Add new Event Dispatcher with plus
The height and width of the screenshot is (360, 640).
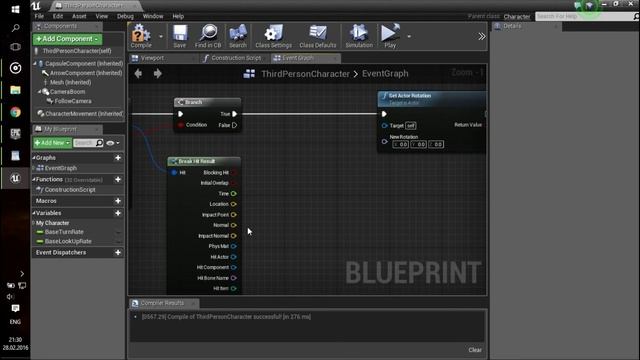118,253
